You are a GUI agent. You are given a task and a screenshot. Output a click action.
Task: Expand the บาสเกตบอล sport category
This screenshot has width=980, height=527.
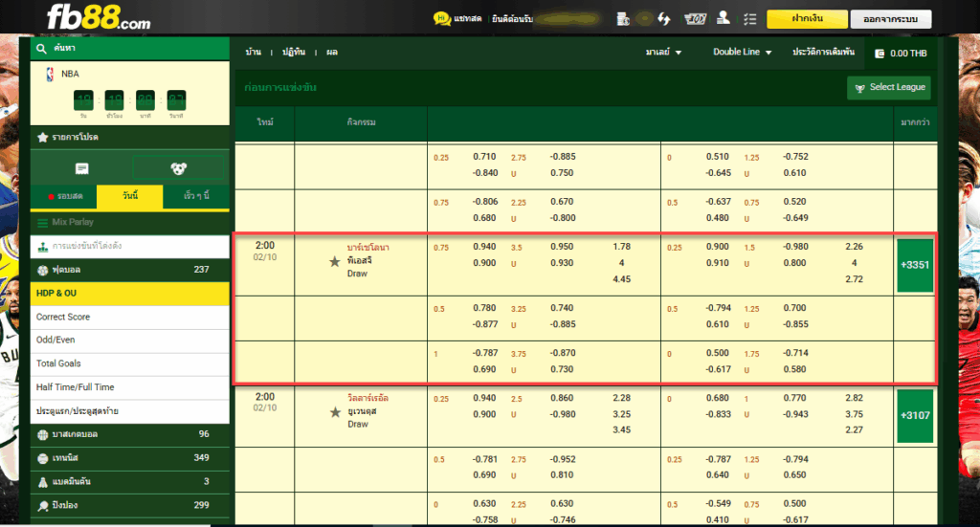click(130, 434)
